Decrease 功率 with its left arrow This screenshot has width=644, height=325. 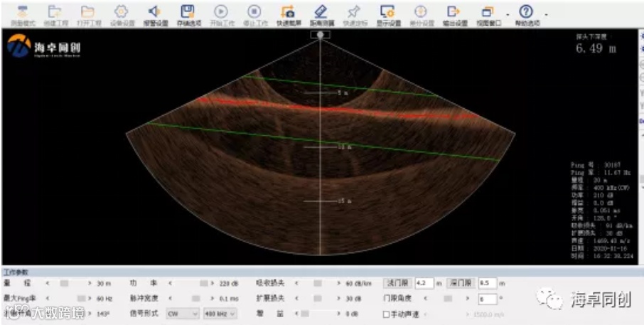pyautogui.click(x=170, y=283)
